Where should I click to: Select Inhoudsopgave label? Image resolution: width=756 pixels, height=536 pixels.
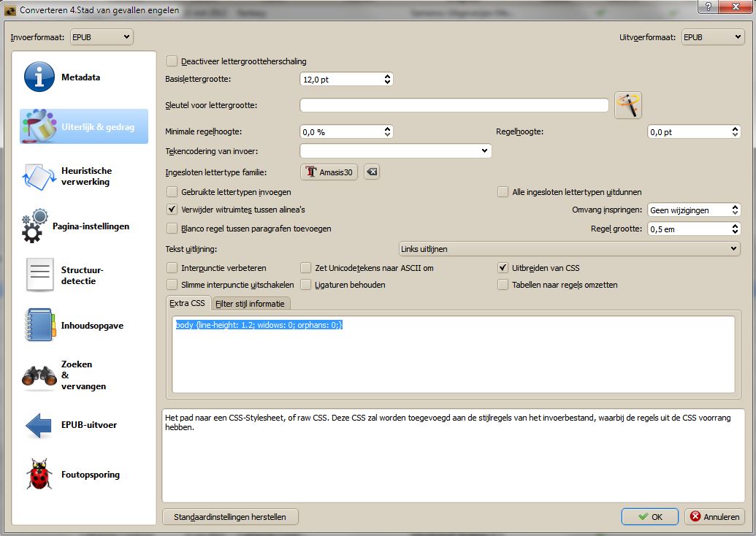[x=92, y=326]
